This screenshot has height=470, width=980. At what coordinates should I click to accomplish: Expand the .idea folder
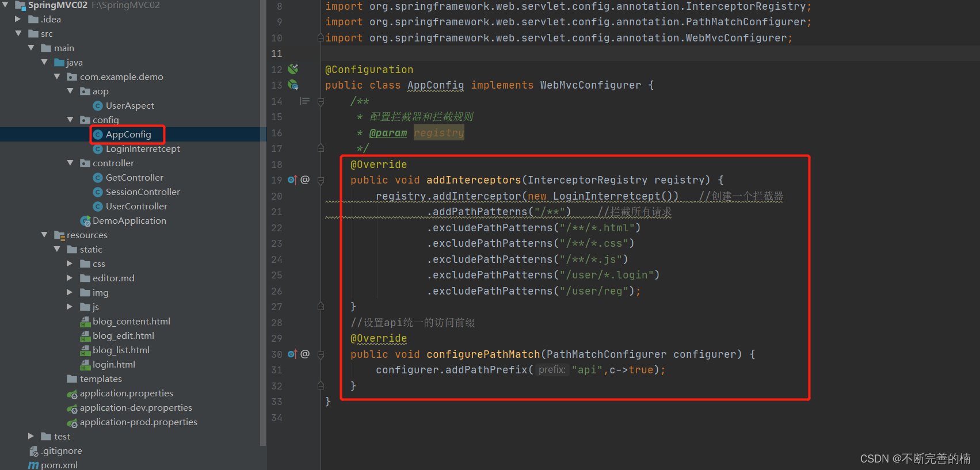18,19
